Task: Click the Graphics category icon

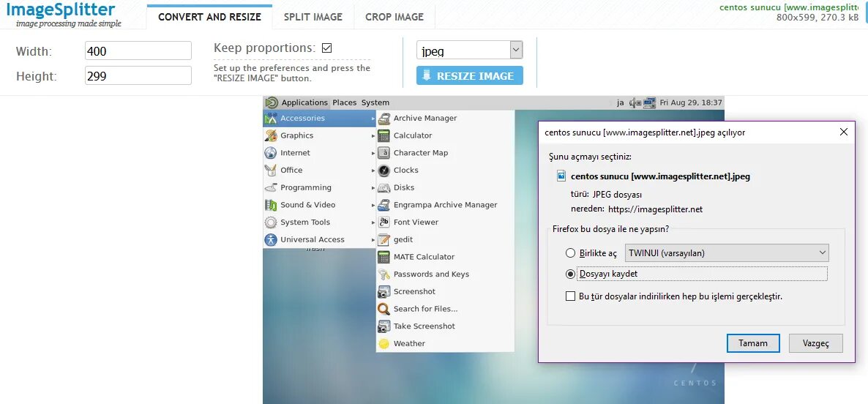Action: [271, 135]
